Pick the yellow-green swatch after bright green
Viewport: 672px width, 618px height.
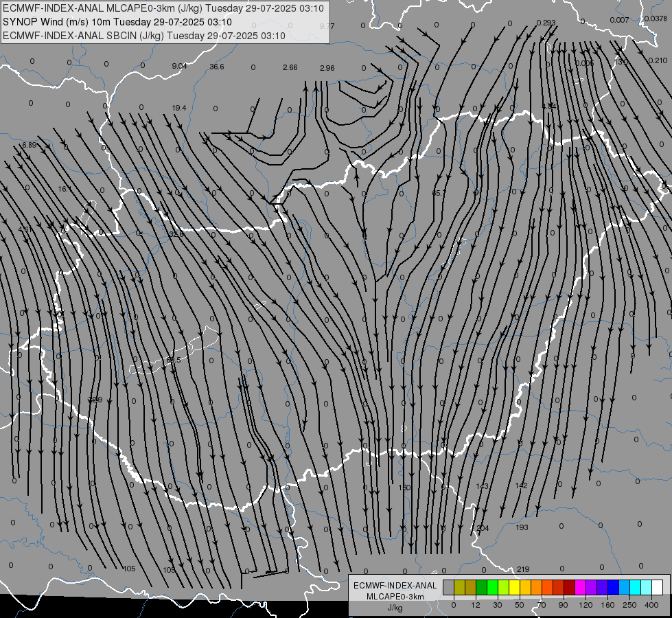[x=504, y=588]
